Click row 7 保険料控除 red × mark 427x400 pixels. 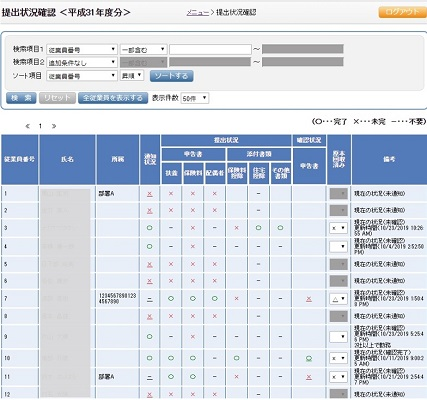click(236, 299)
